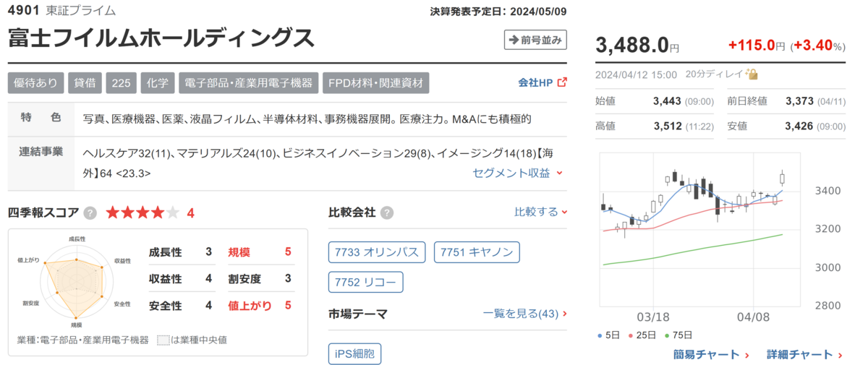Open the 詳細チャート link

804,354
